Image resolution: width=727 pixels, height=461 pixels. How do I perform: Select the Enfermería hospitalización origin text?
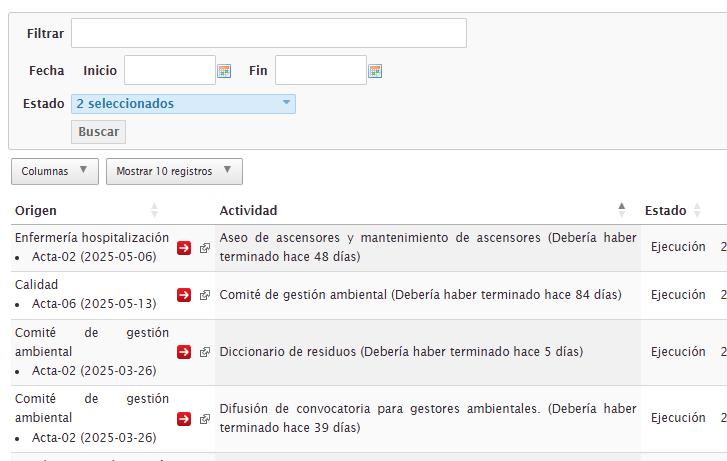(x=92, y=237)
